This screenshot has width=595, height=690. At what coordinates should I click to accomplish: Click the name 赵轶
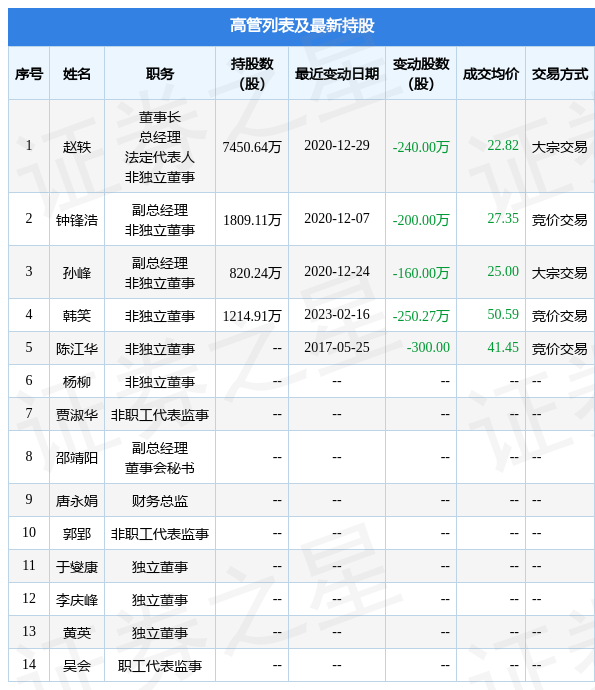pos(77,147)
